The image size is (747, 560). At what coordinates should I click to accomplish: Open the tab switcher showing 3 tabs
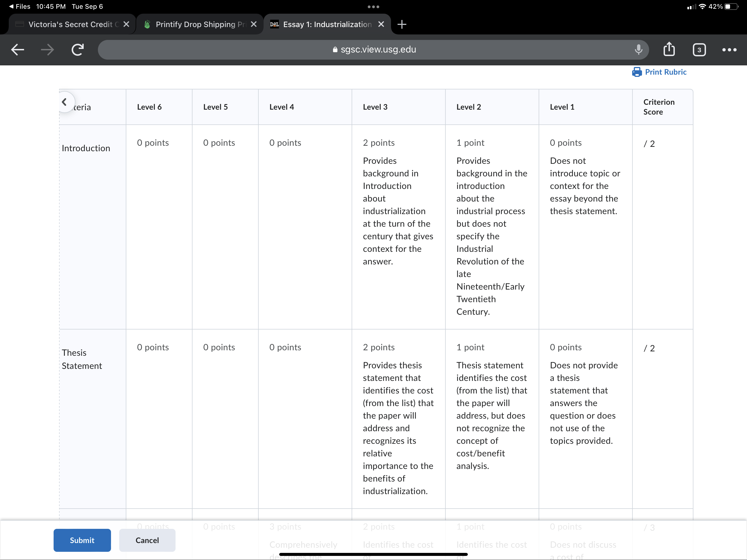click(x=699, y=50)
